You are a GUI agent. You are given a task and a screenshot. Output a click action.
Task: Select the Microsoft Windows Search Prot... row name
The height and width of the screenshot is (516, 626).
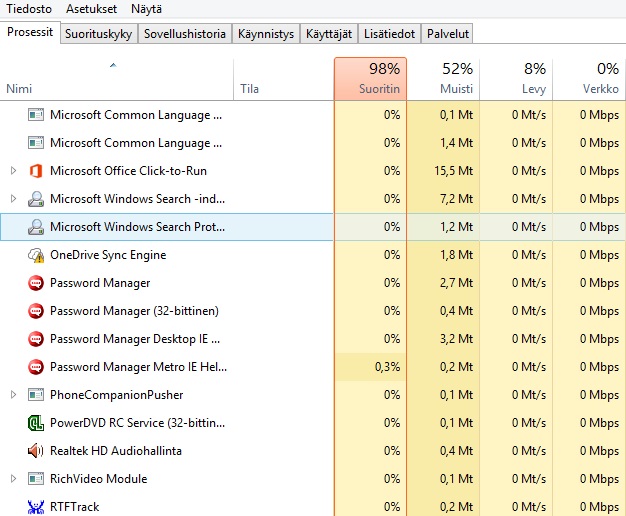[x=137, y=227]
